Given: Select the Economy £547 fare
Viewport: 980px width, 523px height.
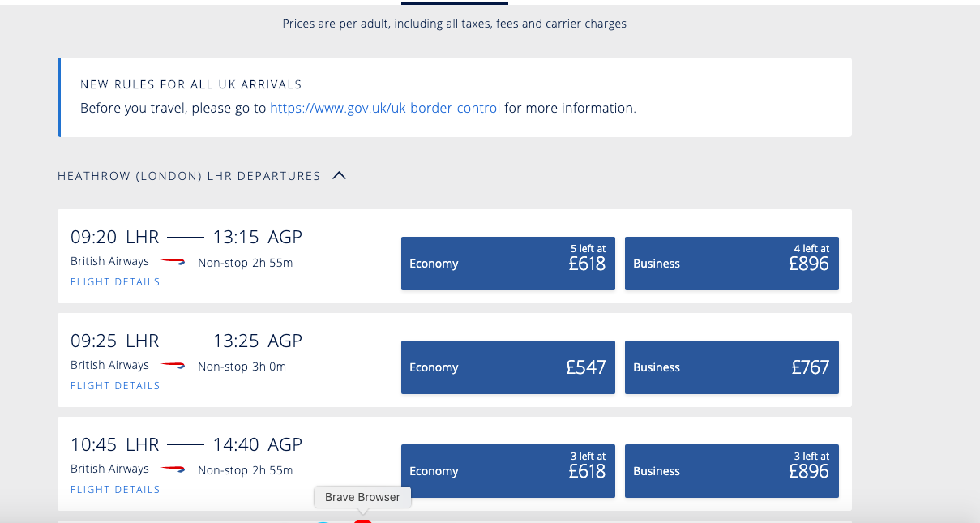Looking at the screenshot, I should pos(507,367).
